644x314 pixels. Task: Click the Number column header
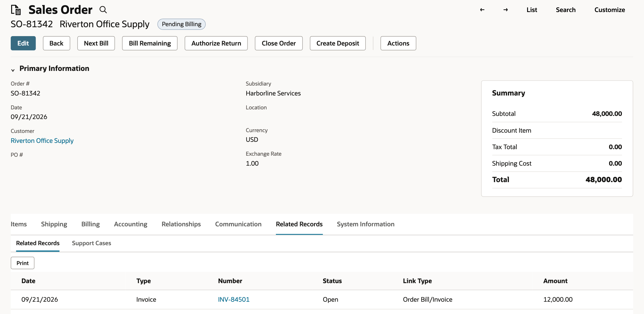point(230,281)
